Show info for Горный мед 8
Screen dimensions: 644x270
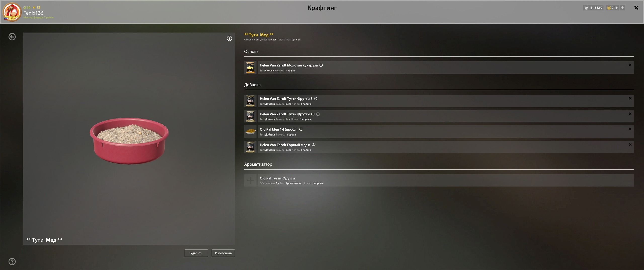click(313, 145)
